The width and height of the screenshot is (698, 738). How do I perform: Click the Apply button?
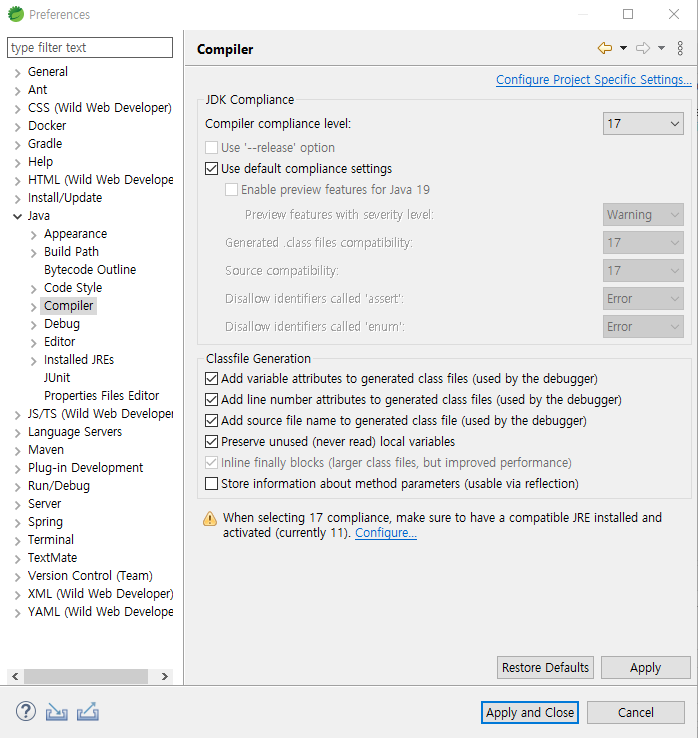[645, 667]
